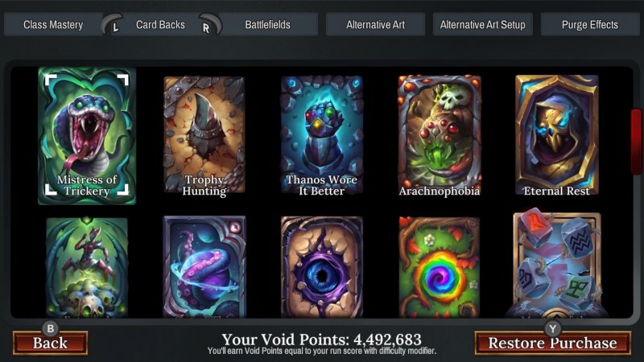This screenshot has width=644, height=362.
Task: Pick the Thanos Wore It Better card
Action: tap(321, 135)
